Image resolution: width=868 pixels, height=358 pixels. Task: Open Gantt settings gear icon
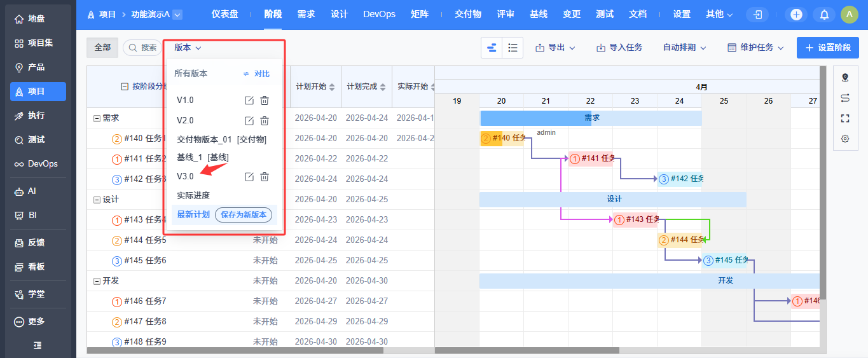tap(845, 139)
